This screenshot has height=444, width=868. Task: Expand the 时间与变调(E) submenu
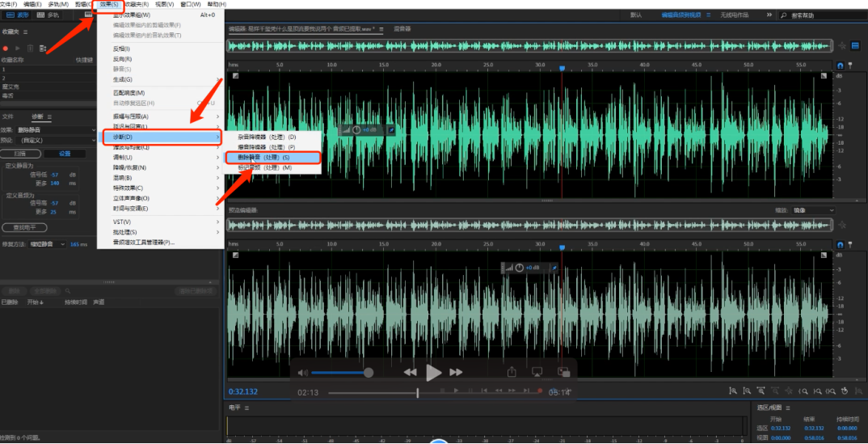(161, 208)
